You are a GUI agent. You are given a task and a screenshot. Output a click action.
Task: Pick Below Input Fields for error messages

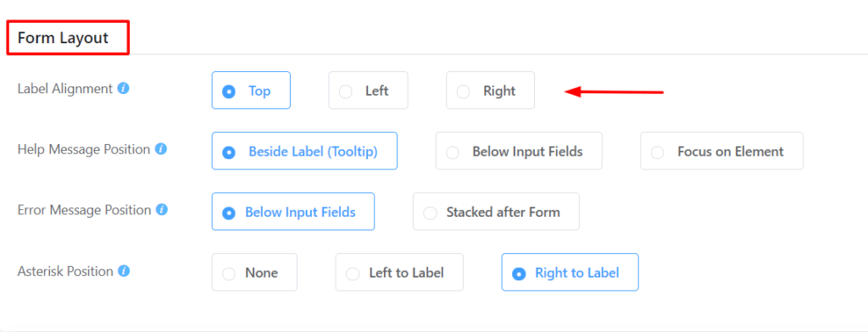[292, 212]
